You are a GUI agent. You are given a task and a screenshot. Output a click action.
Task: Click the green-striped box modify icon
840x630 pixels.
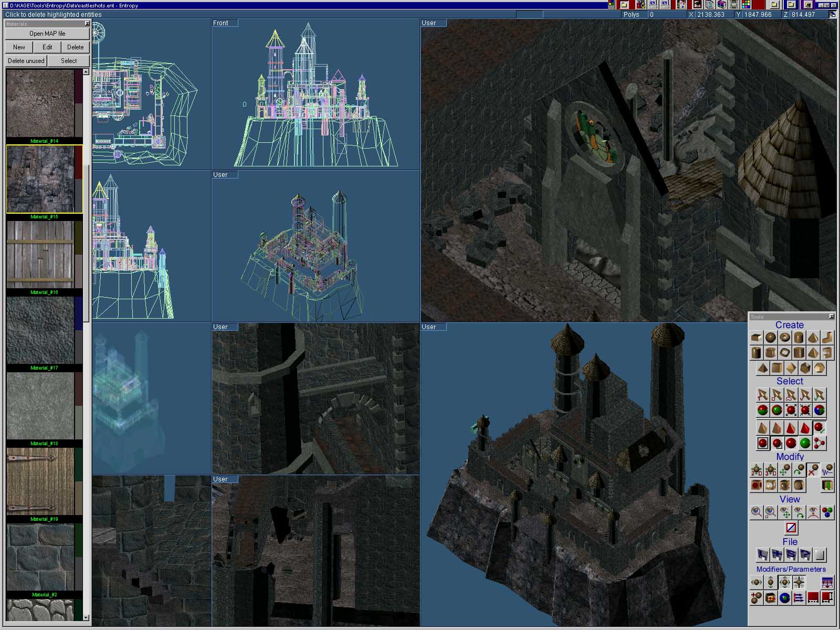pos(827,485)
